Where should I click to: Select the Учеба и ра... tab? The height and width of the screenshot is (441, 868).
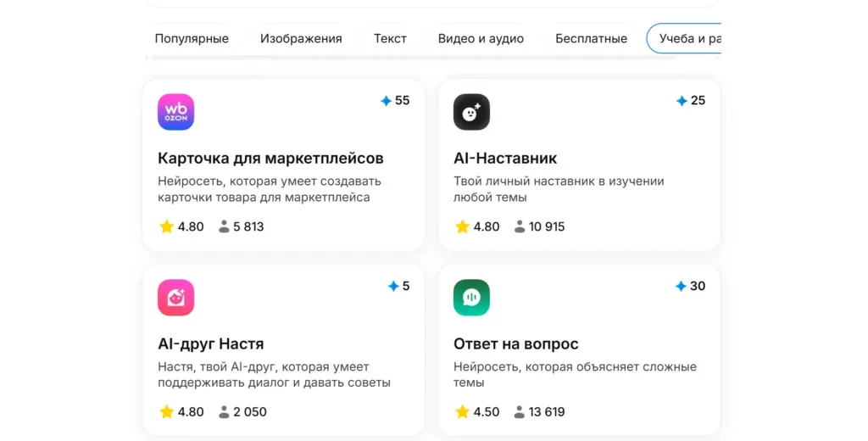click(684, 39)
